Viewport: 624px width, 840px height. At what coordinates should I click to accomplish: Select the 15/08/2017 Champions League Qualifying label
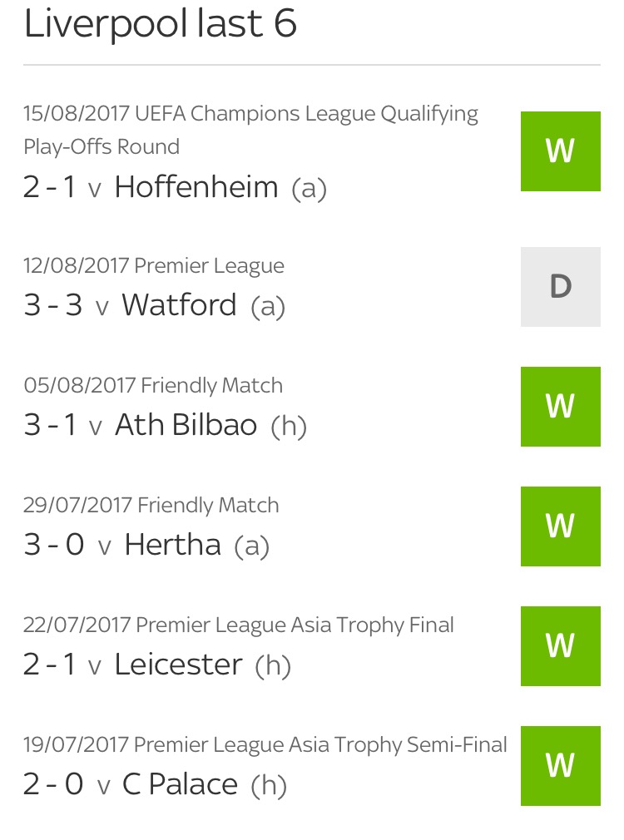click(x=250, y=114)
